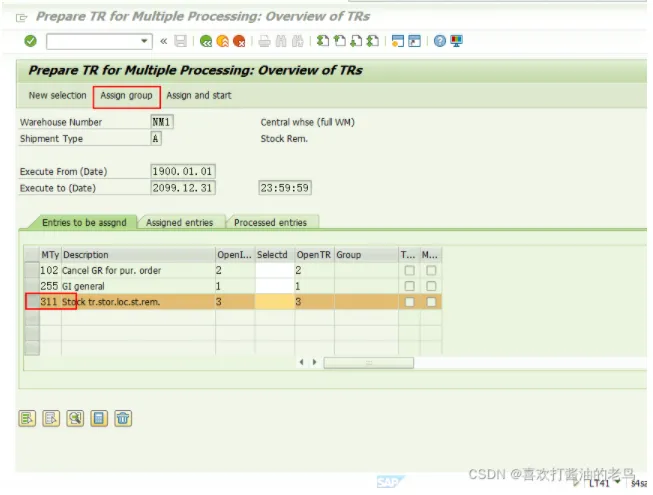Click the Group column header
This screenshot has width=653, height=495.
(366, 255)
